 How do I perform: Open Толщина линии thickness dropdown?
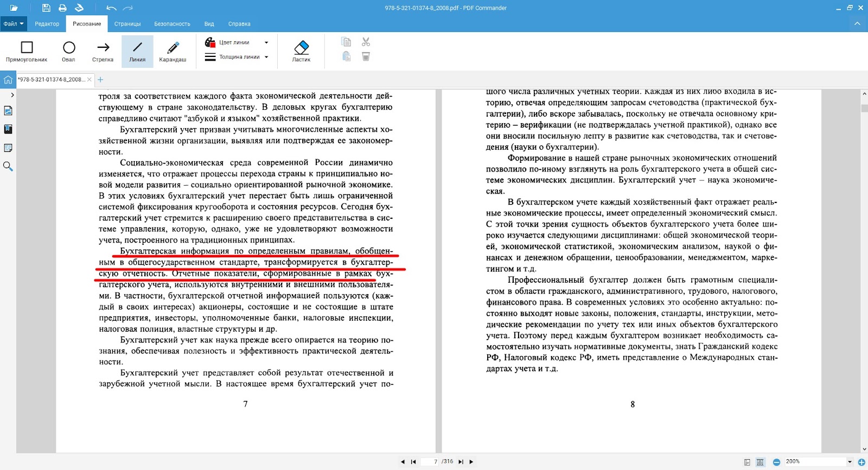click(235, 57)
